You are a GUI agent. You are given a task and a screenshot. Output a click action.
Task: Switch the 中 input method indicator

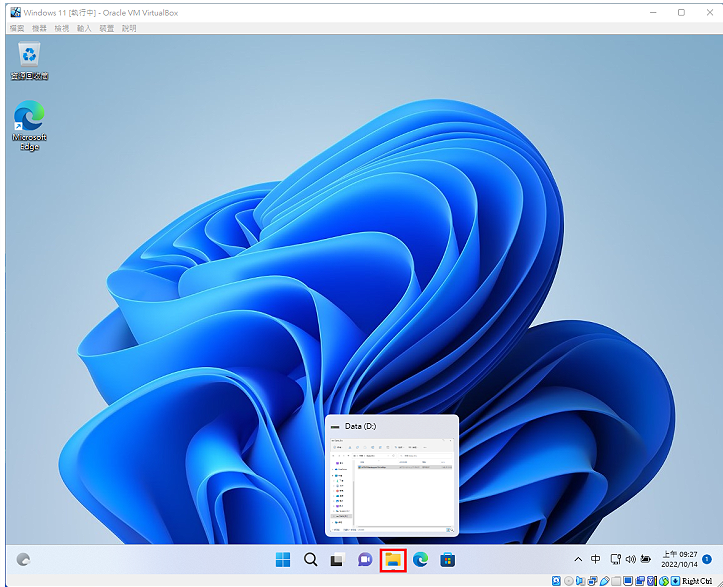(596, 559)
